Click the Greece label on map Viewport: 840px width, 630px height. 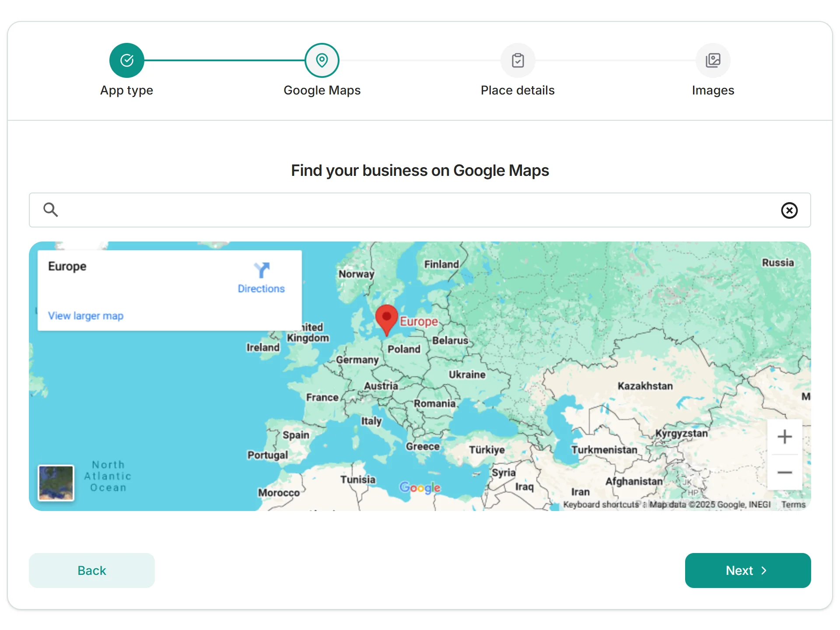423,446
